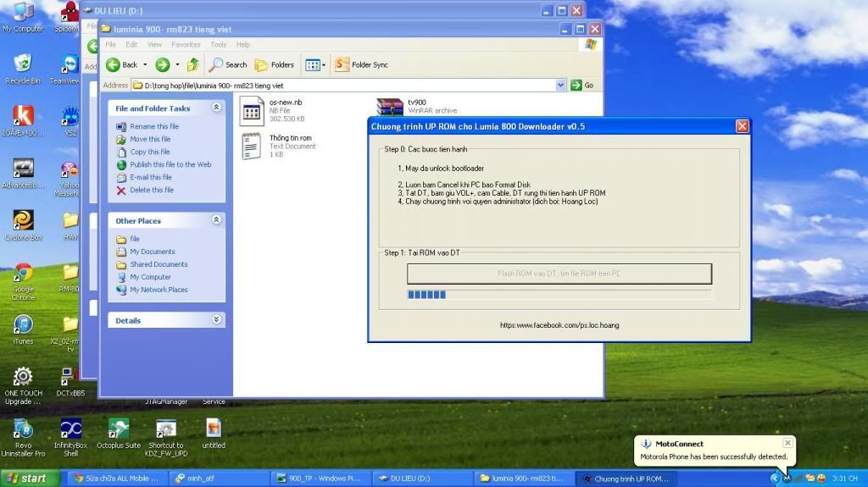This screenshot has height=487, width=868.
Task: Click E-mail this file
Action: tap(151, 177)
